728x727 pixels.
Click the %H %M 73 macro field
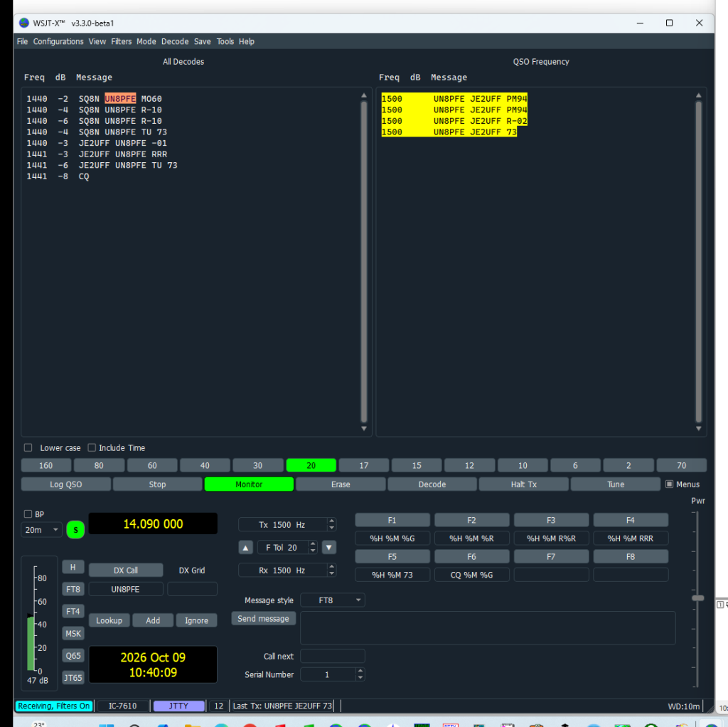tap(392, 575)
